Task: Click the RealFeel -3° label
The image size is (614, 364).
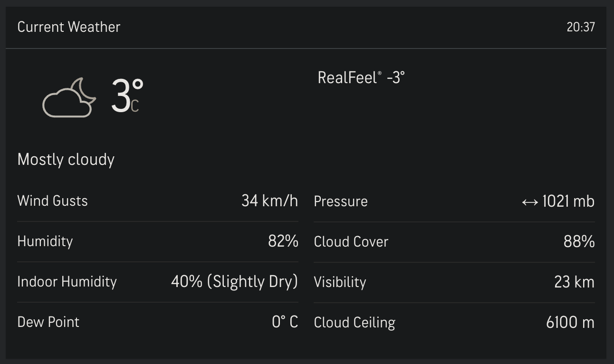Action: pyautogui.click(x=361, y=77)
